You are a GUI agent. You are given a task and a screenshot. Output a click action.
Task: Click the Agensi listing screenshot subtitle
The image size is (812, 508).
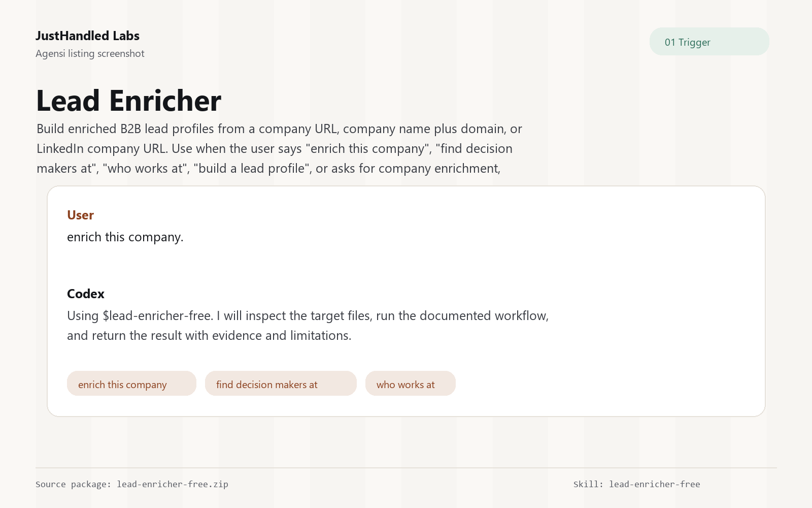[90, 53]
